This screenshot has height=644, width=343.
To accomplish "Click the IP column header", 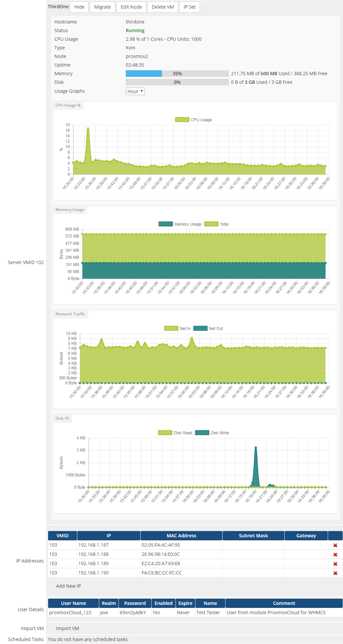I will tap(109, 536).
